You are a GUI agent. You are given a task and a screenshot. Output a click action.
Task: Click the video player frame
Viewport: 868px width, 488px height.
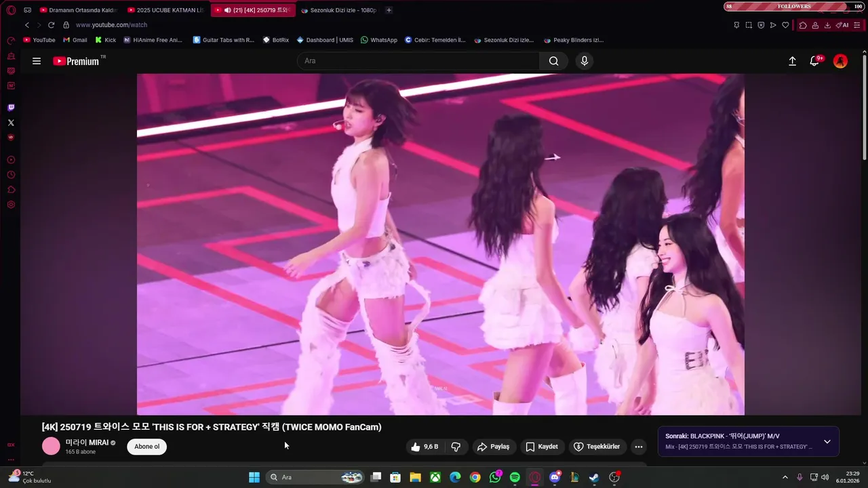440,244
